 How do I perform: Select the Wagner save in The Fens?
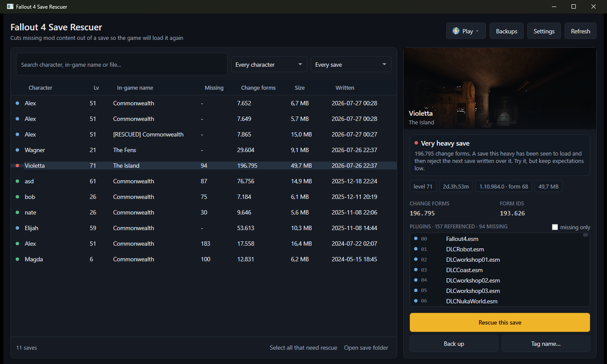point(204,150)
